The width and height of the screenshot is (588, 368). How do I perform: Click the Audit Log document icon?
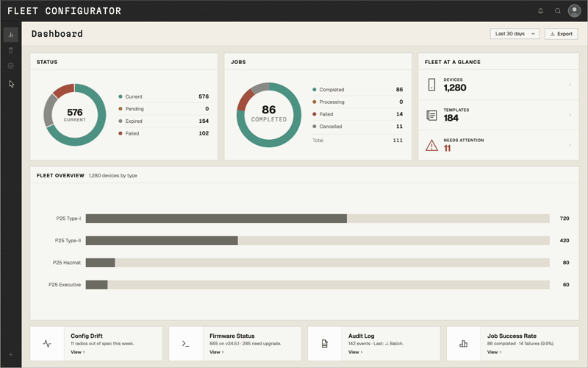[325, 344]
